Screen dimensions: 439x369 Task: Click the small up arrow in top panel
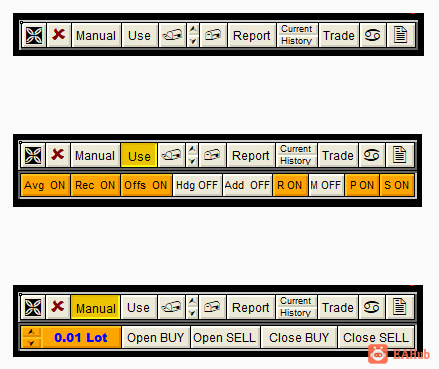(x=193, y=29)
